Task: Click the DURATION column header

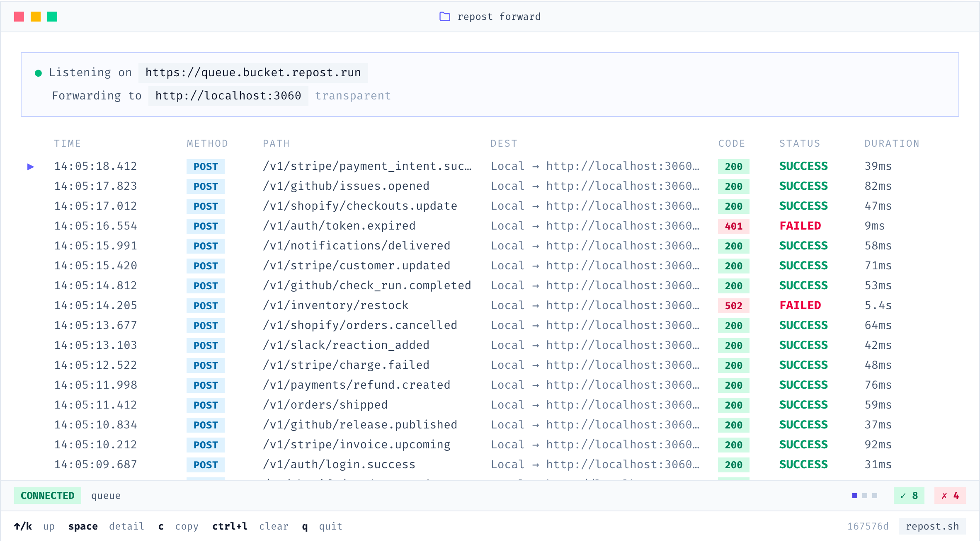Action: point(892,143)
